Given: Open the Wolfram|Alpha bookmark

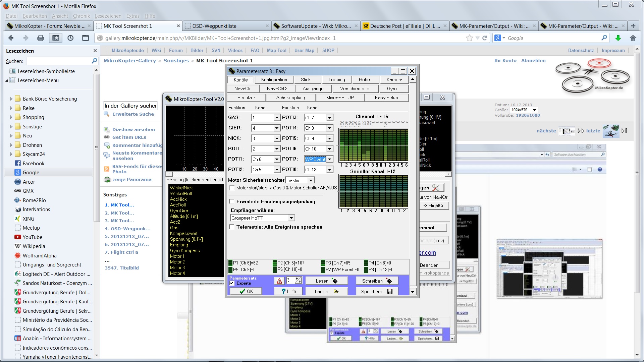Looking at the screenshot, I should tap(40, 255).
